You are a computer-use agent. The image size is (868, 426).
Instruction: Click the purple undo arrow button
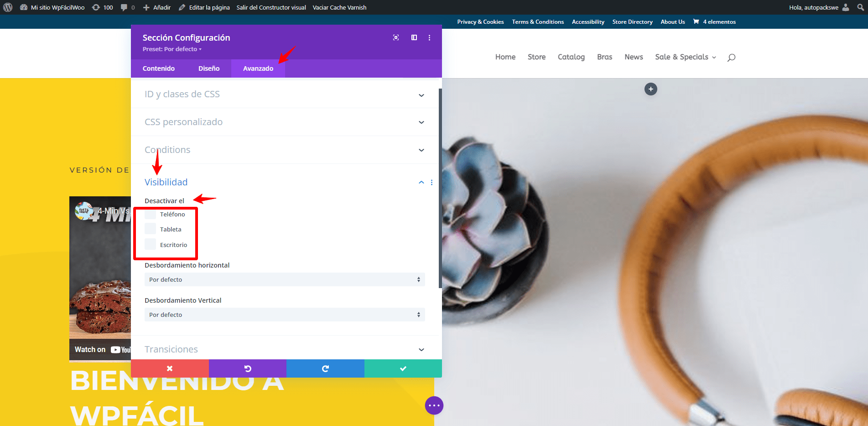point(248,368)
